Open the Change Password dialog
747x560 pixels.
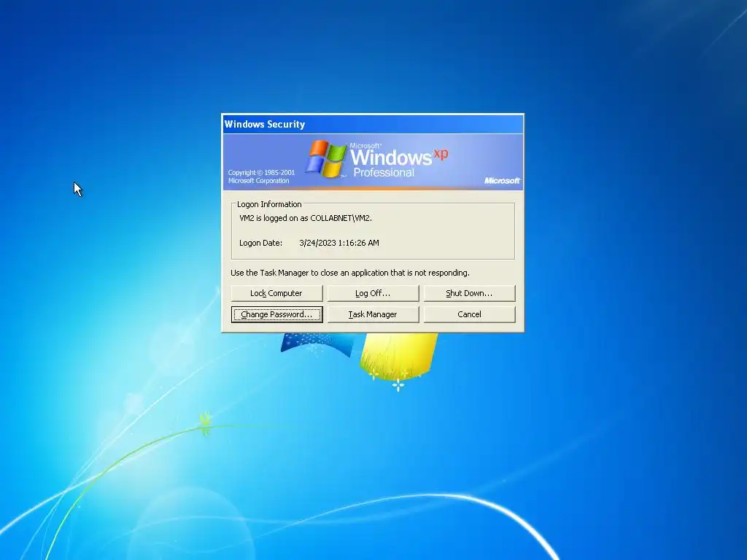(276, 314)
